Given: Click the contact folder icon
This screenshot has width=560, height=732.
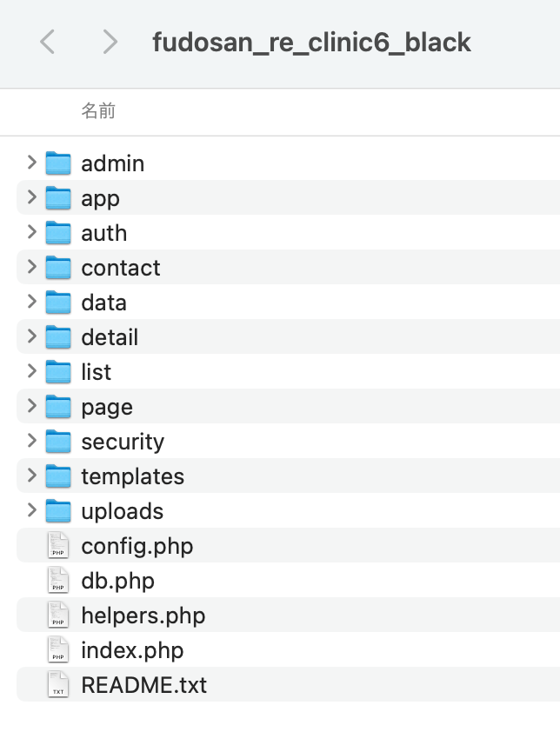Looking at the screenshot, I should pyautogui.click(x=58, y=267).
